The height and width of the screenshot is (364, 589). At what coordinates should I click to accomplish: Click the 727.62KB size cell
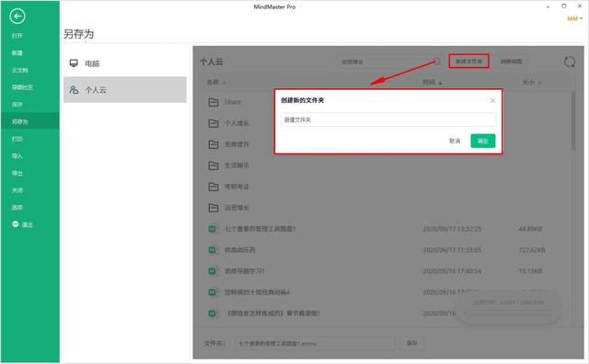pos(532,250)
